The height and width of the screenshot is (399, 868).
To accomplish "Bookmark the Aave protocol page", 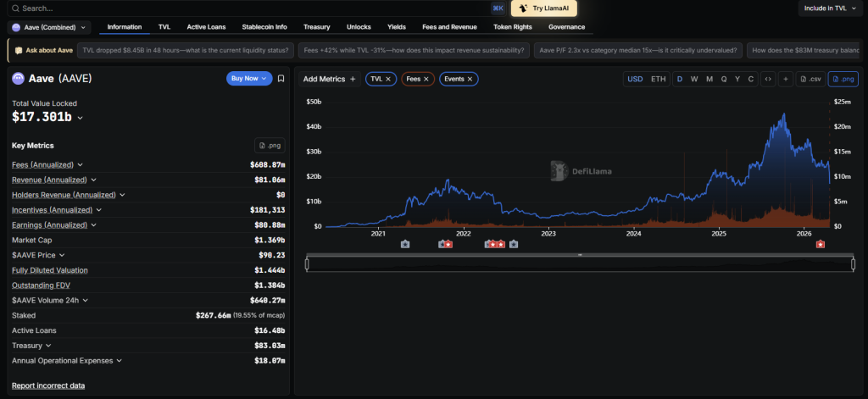I will click(x=281, y=79).
